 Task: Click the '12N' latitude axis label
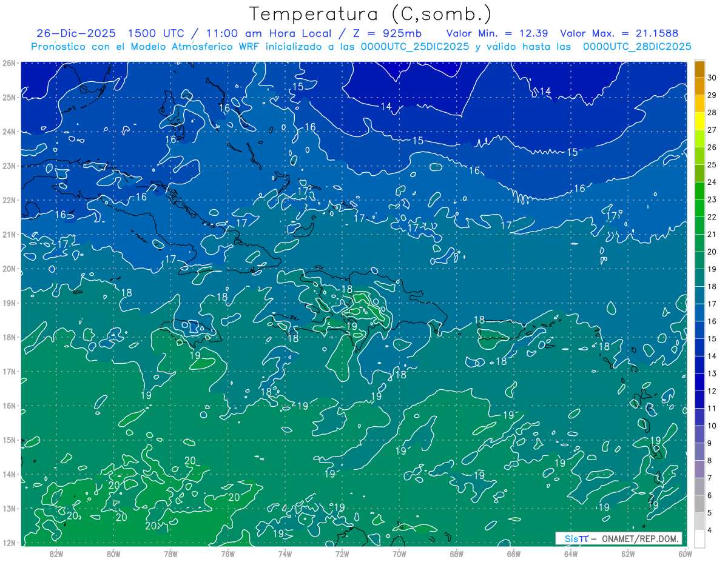9,543
